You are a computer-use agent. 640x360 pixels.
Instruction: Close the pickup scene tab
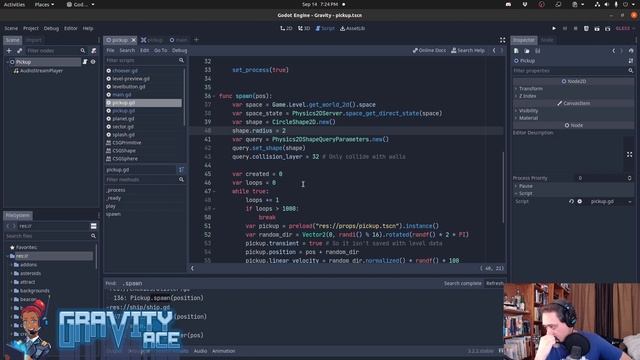coord(133,40)
